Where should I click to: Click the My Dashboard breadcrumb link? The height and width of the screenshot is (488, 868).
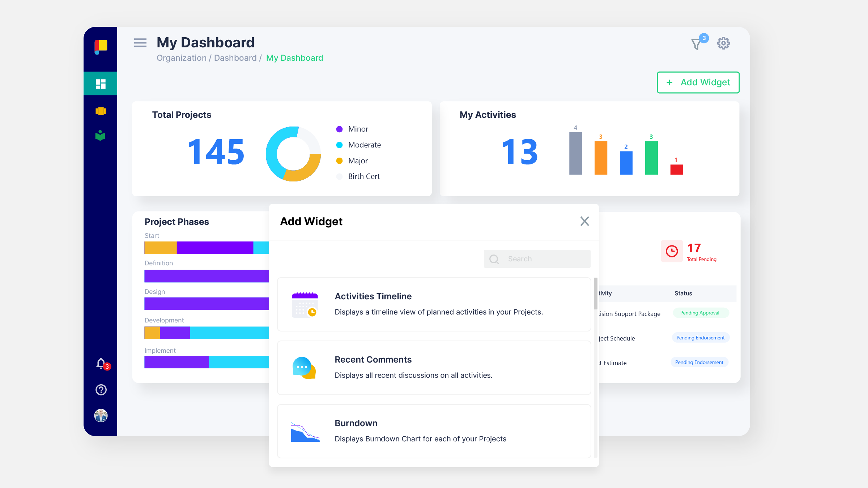click(294, 58)
